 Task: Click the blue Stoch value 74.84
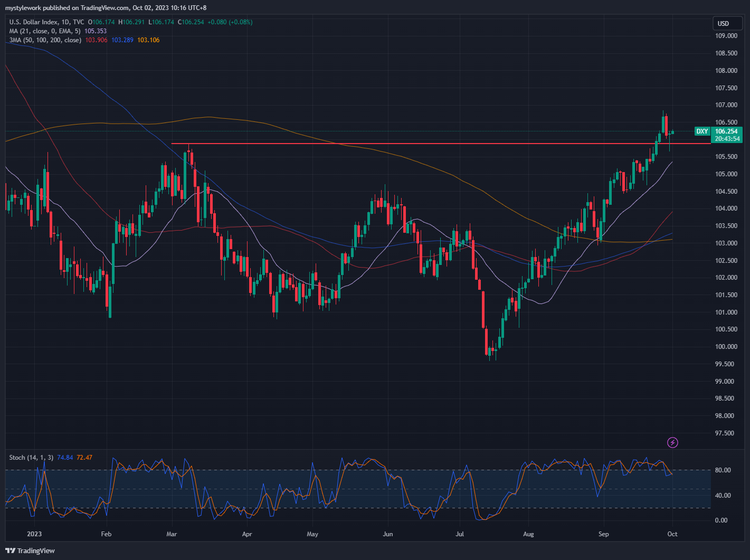pyautogui.click(x=65, y=458)
